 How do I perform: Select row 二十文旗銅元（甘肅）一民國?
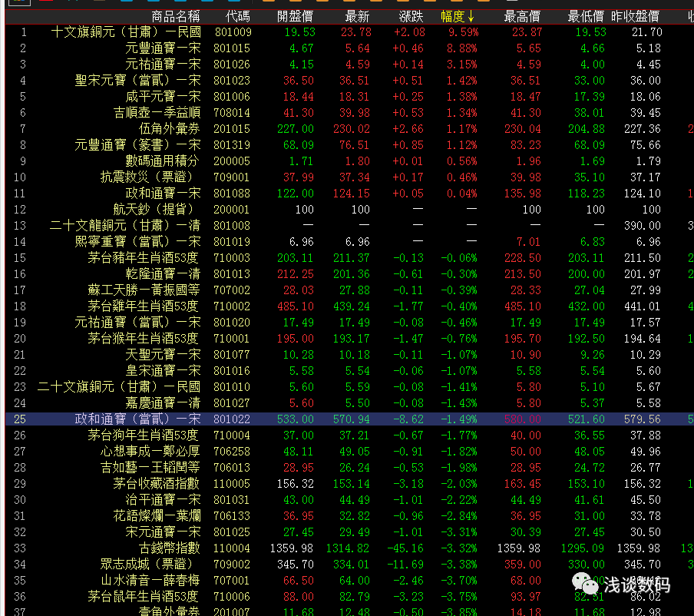point(349,387)
